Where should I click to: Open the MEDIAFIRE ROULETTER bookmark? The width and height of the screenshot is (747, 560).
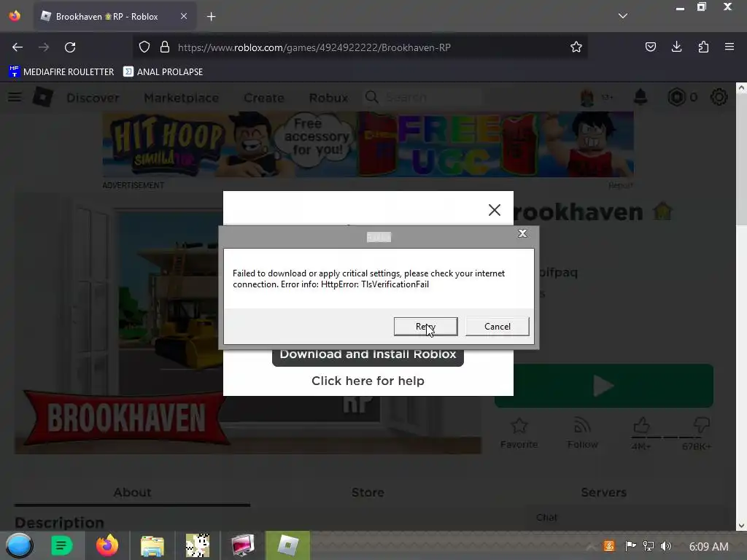61,72
